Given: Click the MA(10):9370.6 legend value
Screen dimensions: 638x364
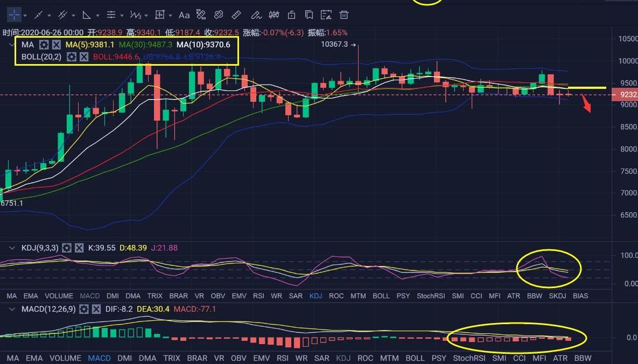Looking at the screenshot, I should [x=204, y=45].
